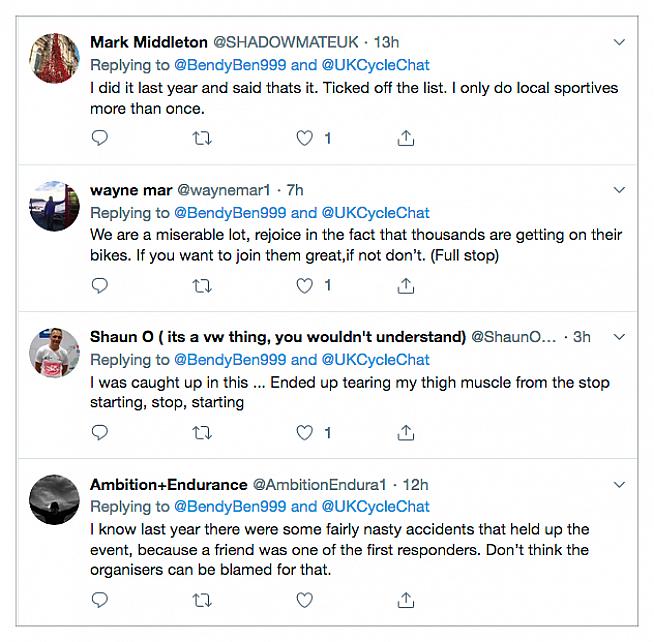Open @BendyBen999 link in wayne mar's reply
Viewport: 654px width, 642px height.
(231, 212)
